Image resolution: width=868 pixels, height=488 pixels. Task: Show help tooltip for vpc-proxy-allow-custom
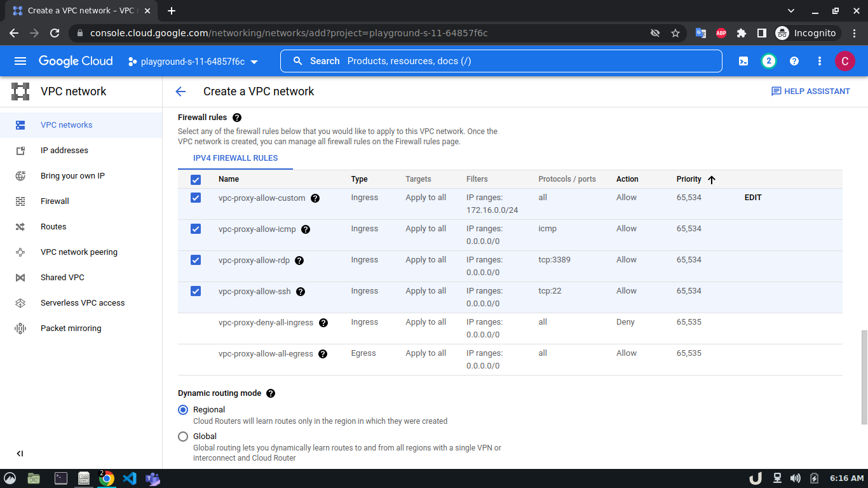tap(315, 198)
